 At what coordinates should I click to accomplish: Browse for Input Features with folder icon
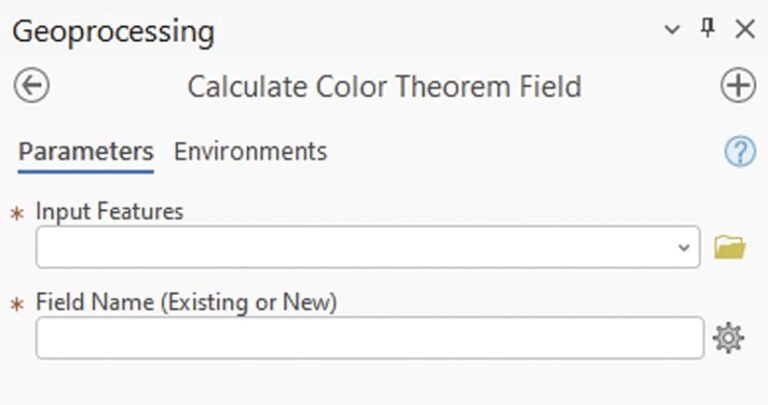pyautogui.click(x=730, y=246)
